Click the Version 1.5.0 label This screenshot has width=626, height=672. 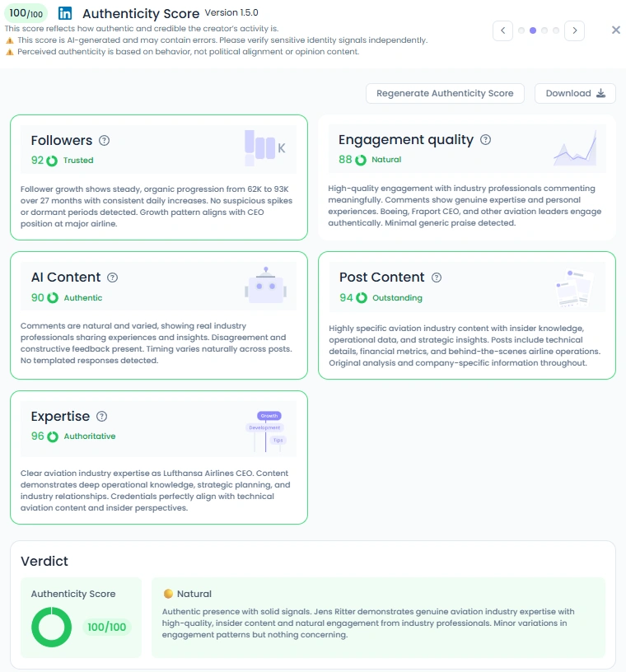coord(231,12)
